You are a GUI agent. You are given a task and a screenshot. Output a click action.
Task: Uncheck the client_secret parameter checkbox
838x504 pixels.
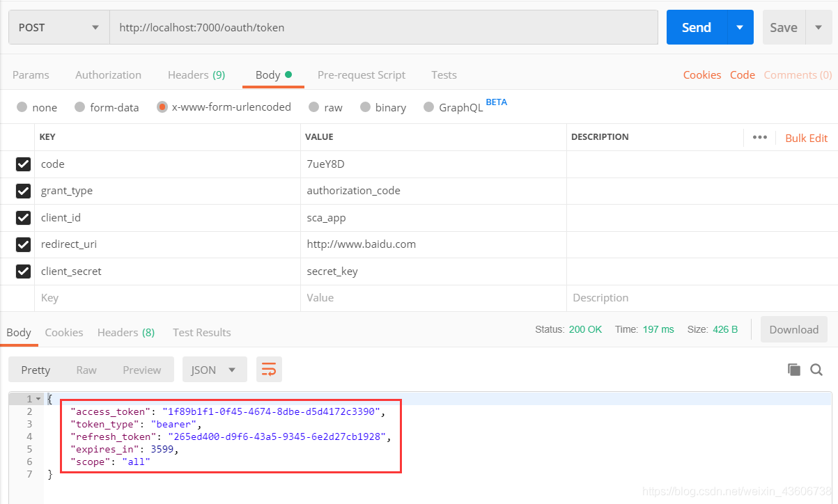tap(23, 271)
